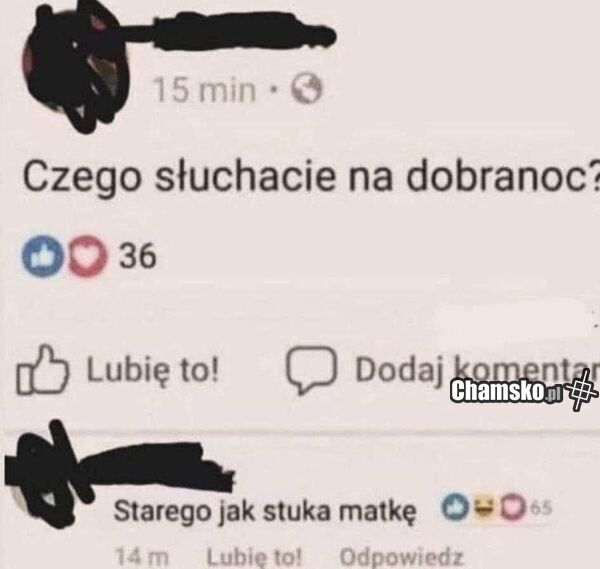Click Odpowiedz to reply to comment
This screenshot has width=600, height=569.
[x=401, y=557]
